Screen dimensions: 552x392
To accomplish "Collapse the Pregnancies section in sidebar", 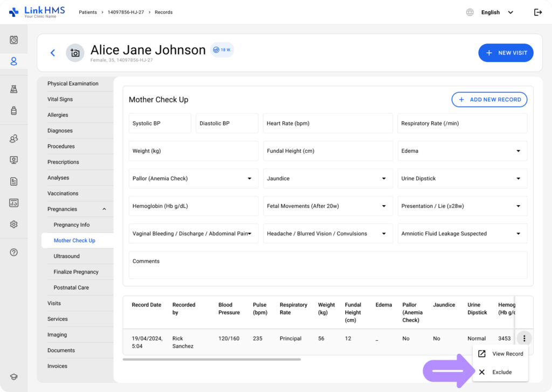I will pyautogui.click(x=104, y=209).
